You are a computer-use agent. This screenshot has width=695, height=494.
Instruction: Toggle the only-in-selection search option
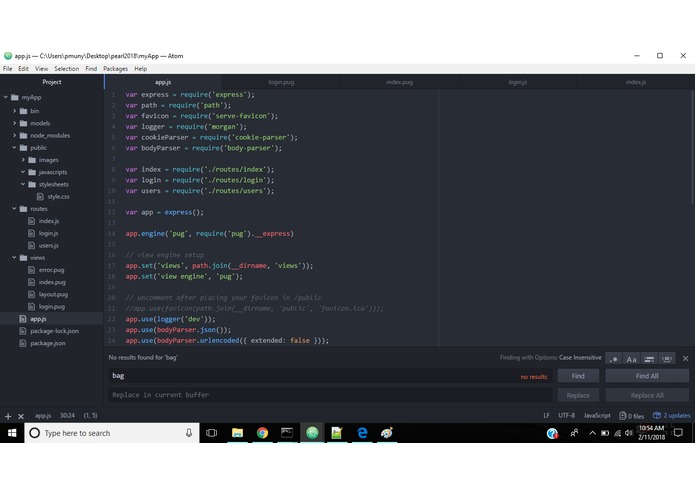click(649, 359)
